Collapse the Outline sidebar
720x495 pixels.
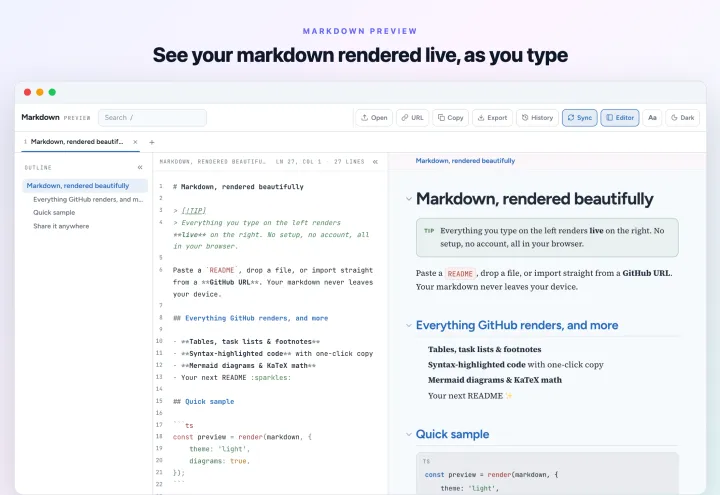(x=140, y=168)
